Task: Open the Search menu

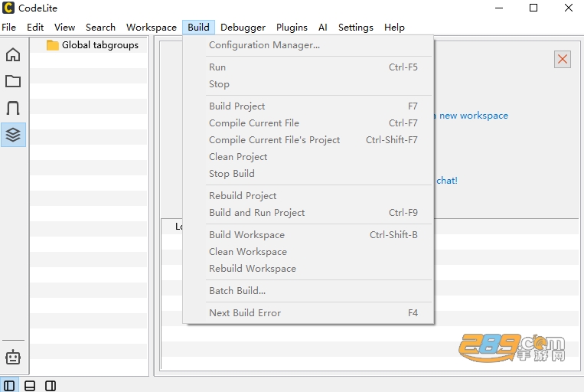Action: point(100,28)
